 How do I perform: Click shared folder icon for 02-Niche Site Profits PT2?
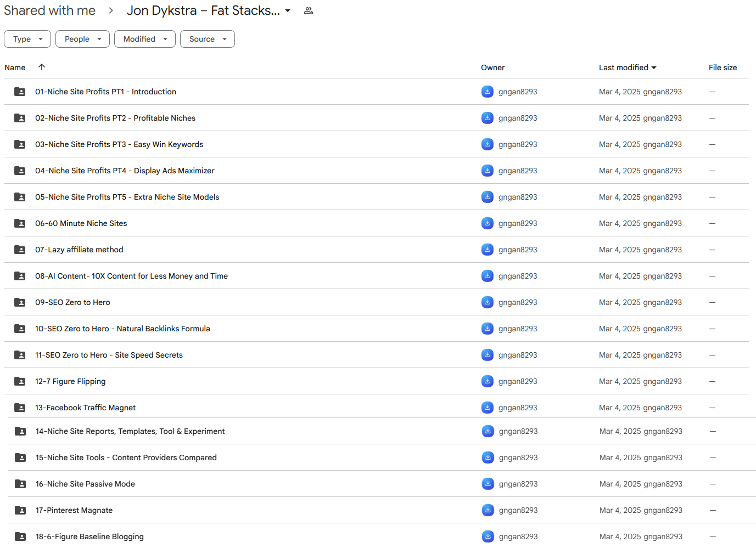click(x=20, y=118)
